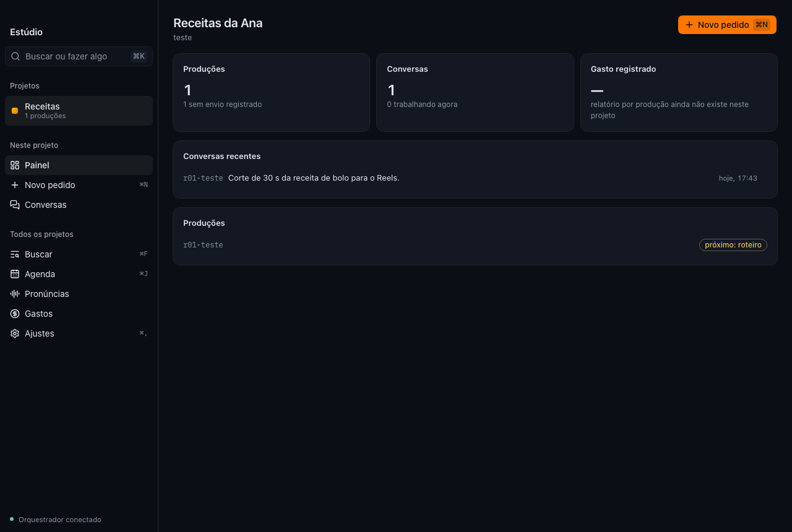Click the ⌘K shortcut badge in search
Screen dimensions: 792x532
coord(139,56)
